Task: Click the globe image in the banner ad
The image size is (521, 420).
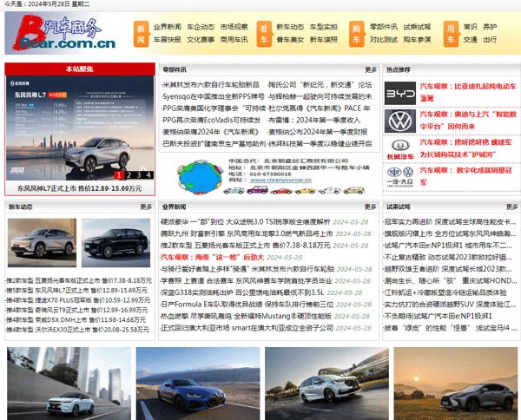Action: (x=200, y=177)
